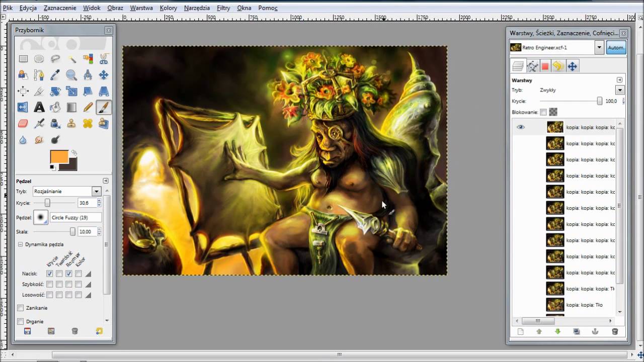The height and width of the screenshot is (362, 644).
Task: Select the Smudge tool
Action: 39,139
